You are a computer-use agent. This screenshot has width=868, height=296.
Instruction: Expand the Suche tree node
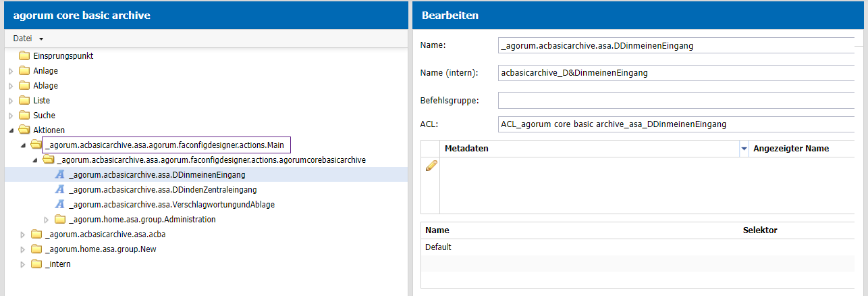pos(11,115)
